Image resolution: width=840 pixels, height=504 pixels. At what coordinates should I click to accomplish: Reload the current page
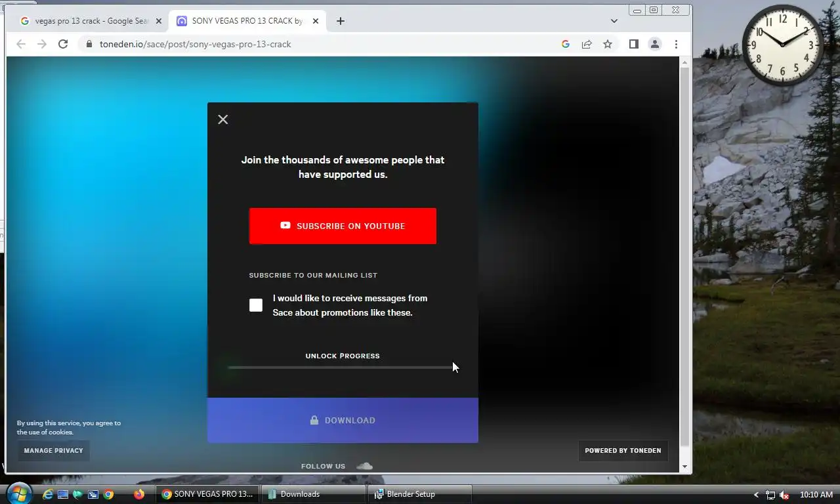(x=63, y=44)
